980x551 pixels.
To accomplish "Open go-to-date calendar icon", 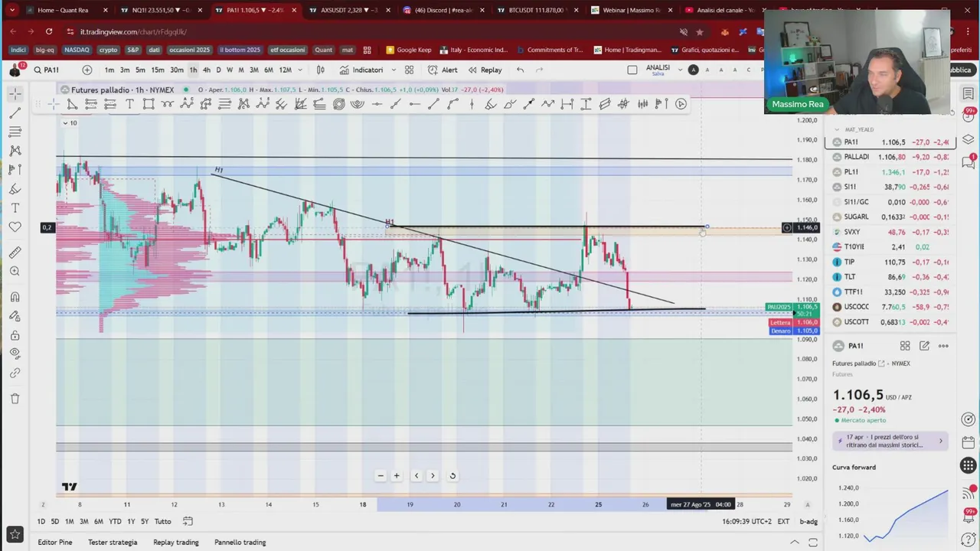I will [188, 521].
